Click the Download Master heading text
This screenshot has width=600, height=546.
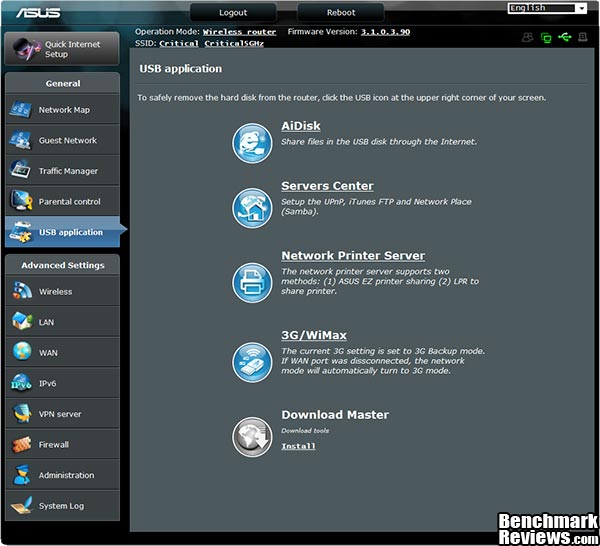click(x=335, y=415)
